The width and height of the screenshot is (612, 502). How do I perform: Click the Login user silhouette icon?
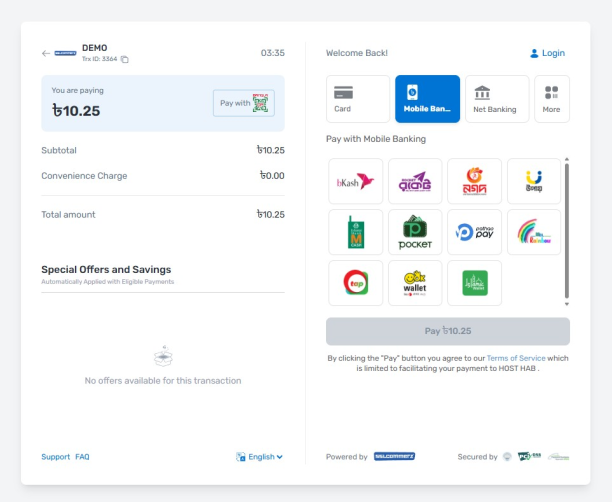[534, 53]
